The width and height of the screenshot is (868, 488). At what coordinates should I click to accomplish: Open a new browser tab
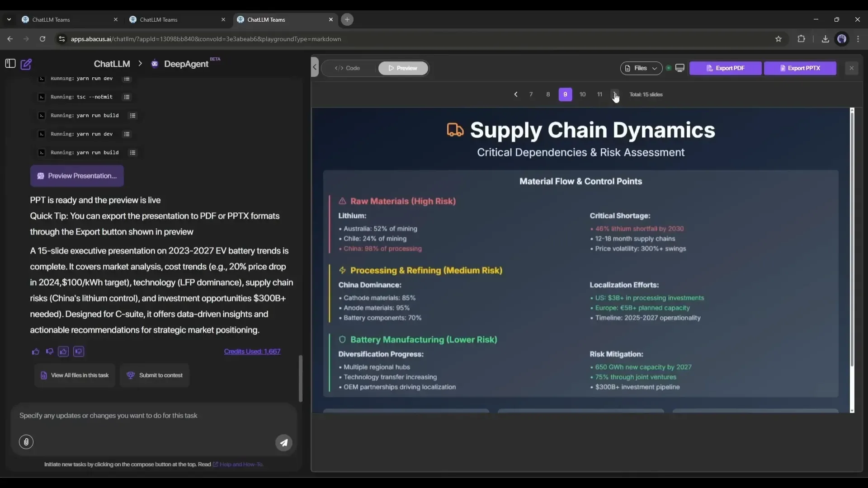[x=347, y=19]
